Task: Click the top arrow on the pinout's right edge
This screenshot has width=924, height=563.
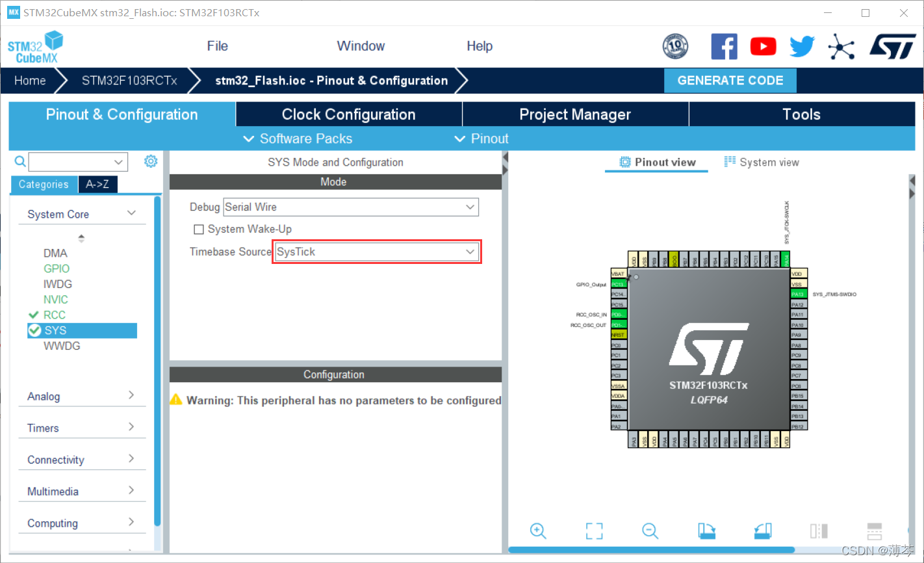Action: pyautogui.click(x=912, y=179)
